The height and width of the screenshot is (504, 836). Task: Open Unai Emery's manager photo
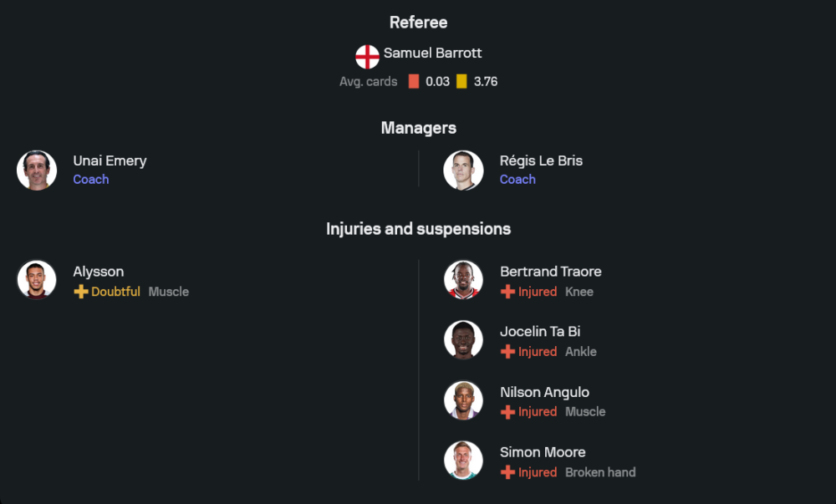[x=37, y=171]
